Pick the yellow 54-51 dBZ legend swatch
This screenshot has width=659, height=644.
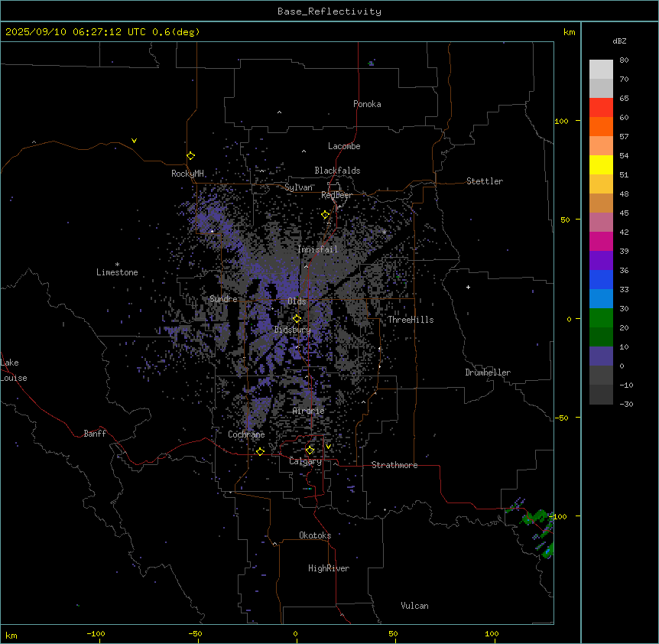tap(601, 164)
